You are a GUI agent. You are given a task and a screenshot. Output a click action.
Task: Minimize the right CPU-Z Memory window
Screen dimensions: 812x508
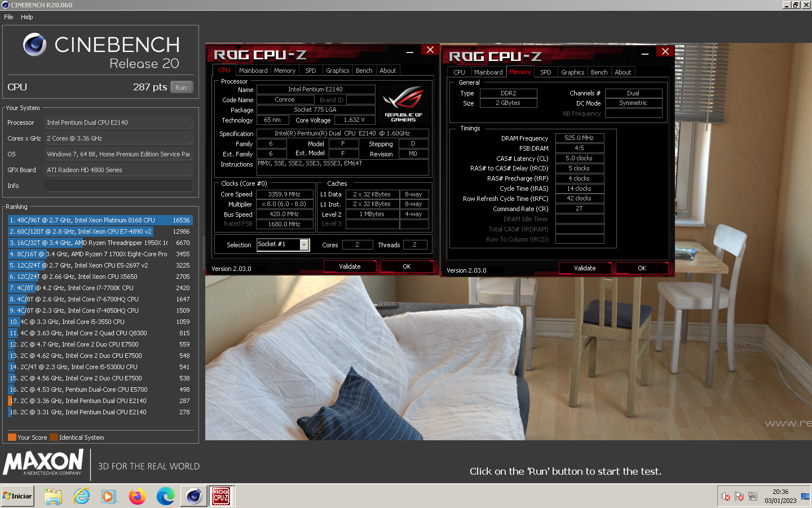645,53
